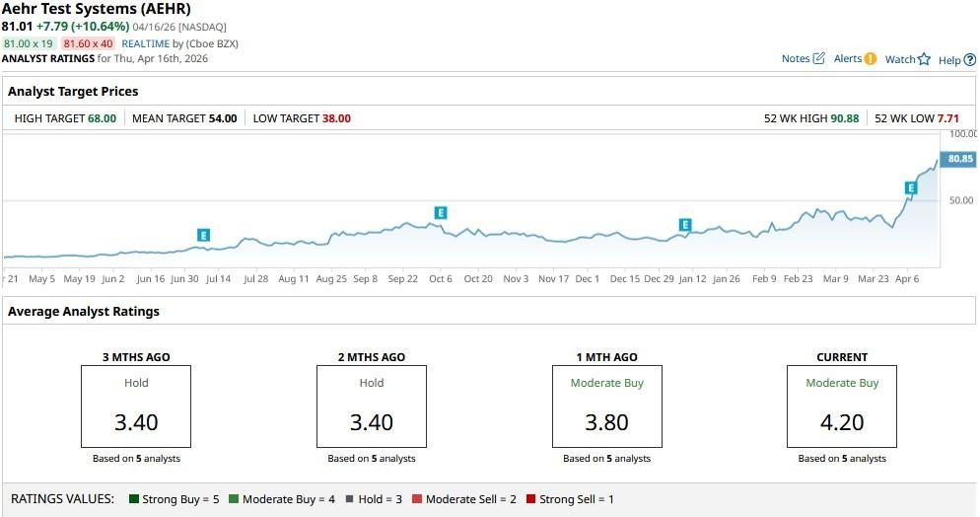Screen dimensions: 980x517
Task: Click the Watch star icon
Action: pos(924,59)
